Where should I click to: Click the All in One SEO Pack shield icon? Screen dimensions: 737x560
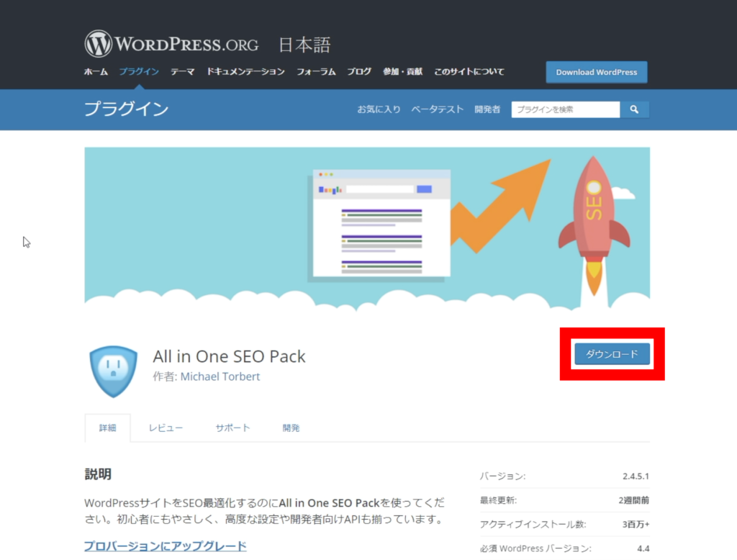(x=113, y=371)
